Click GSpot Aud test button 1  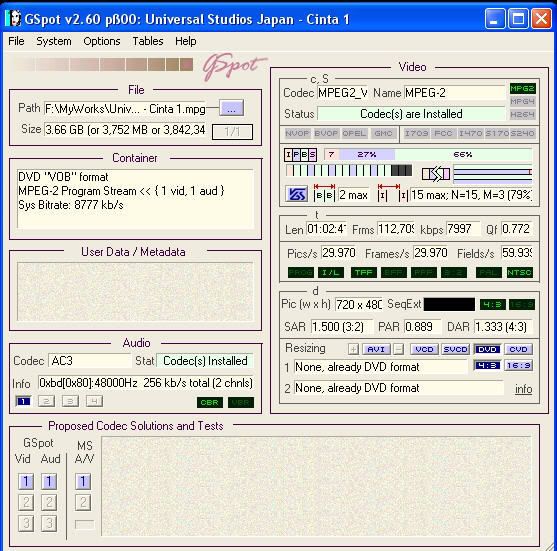(49, 482)
